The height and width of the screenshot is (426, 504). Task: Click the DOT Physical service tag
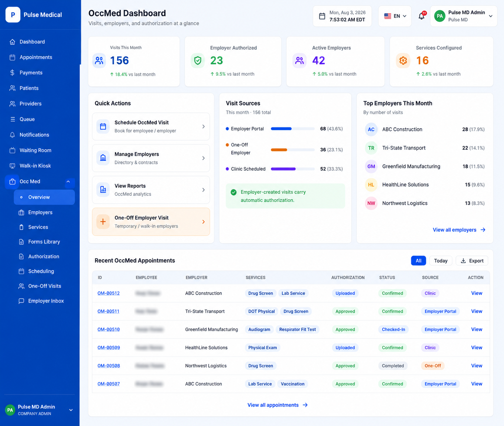coord(262,311)
